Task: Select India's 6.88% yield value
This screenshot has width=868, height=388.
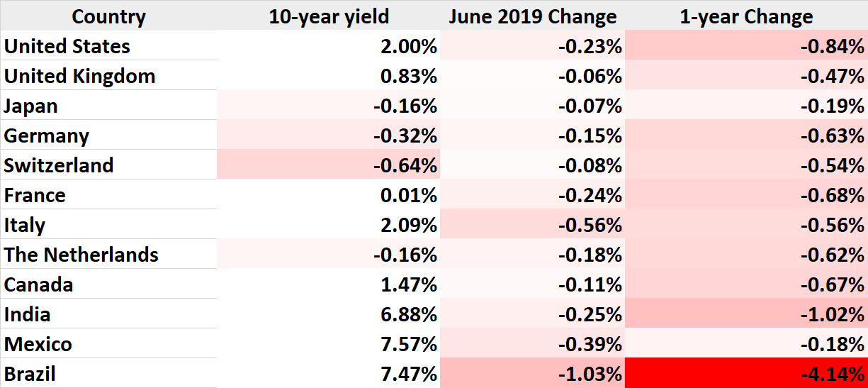Action: click(x=408, y=315)
